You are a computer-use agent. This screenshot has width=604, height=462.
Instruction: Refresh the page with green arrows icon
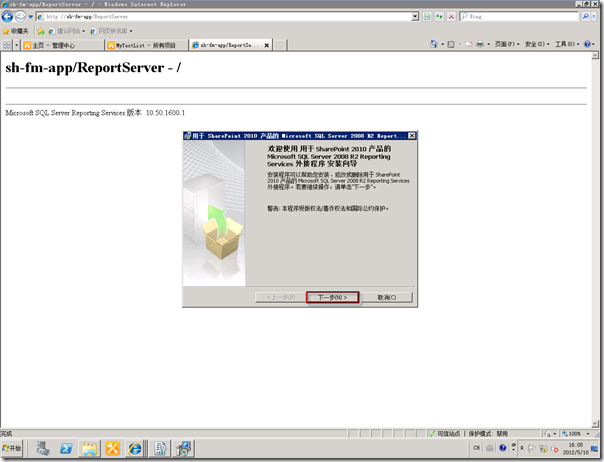pyautogui.click(x=439, y=17)
